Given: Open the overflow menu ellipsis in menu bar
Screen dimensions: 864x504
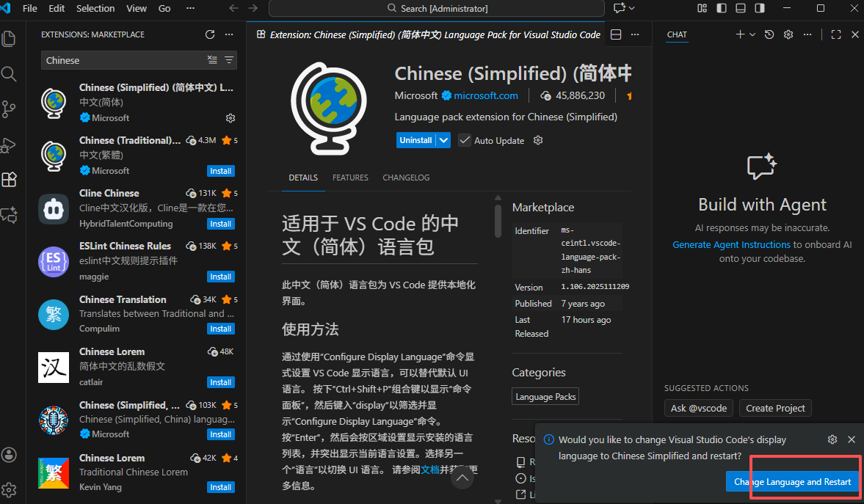Looking at the screenshot, I should tap(190, 8).
